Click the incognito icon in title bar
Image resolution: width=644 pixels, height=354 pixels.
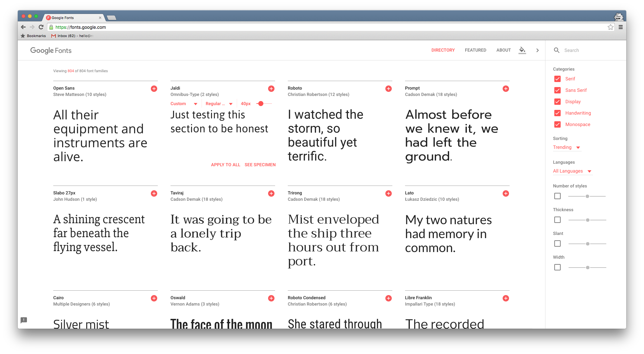pyautogui.click(x=618, y=16)
